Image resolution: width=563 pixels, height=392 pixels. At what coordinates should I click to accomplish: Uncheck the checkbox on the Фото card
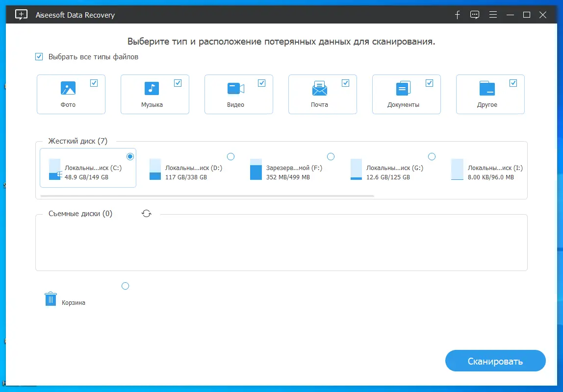94,83
